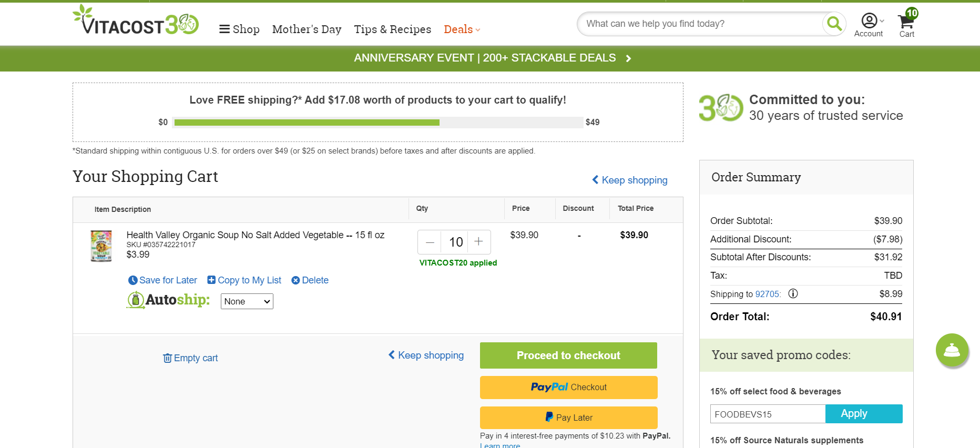Click Proceed to checkout button
Image resolution: width=980 pixels, height=448 pixels.
[x=568, y=355]
